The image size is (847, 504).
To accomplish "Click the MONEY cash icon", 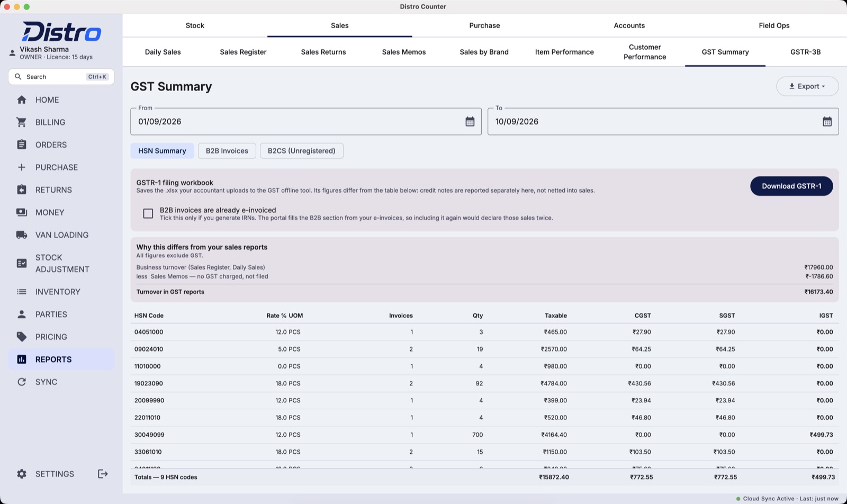I will [x=22, y=212].
